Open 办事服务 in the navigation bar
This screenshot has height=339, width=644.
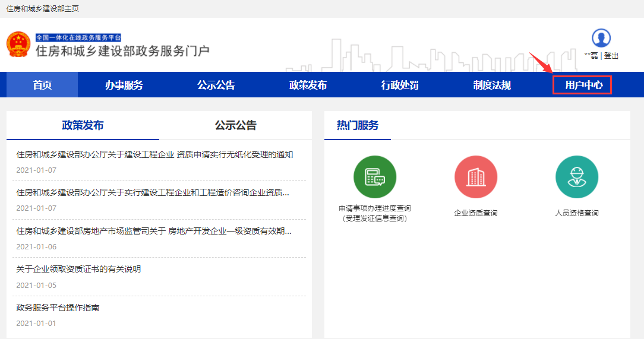pyautogui.click(x=124, y=85)
